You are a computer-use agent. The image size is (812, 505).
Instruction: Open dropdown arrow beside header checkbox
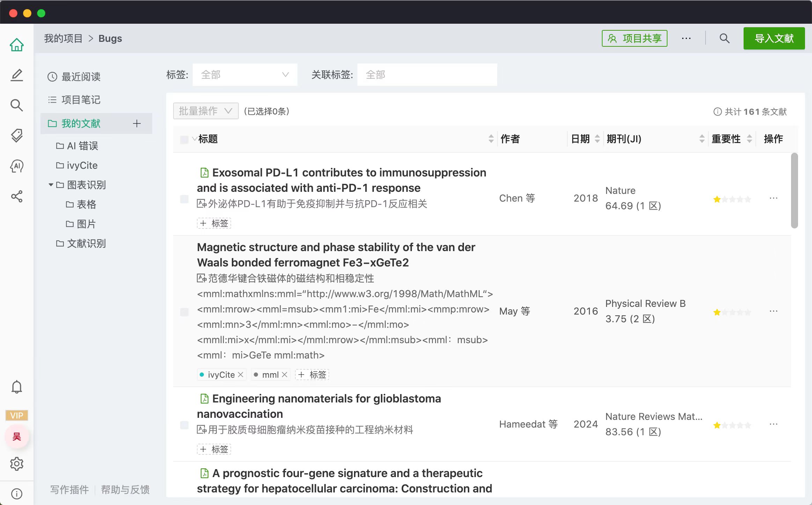194,139
